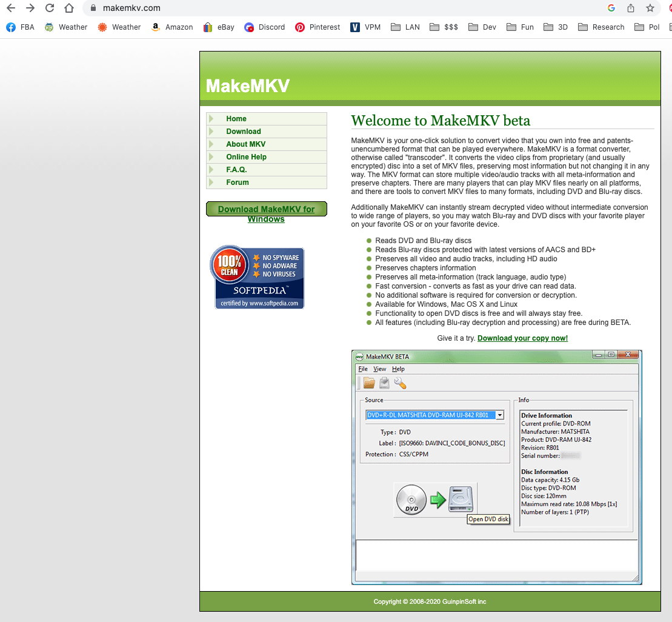Viewport: 672px width, 622px height.
Task: Open the Pinterest bookmark
Action: [x=318, y=27]
